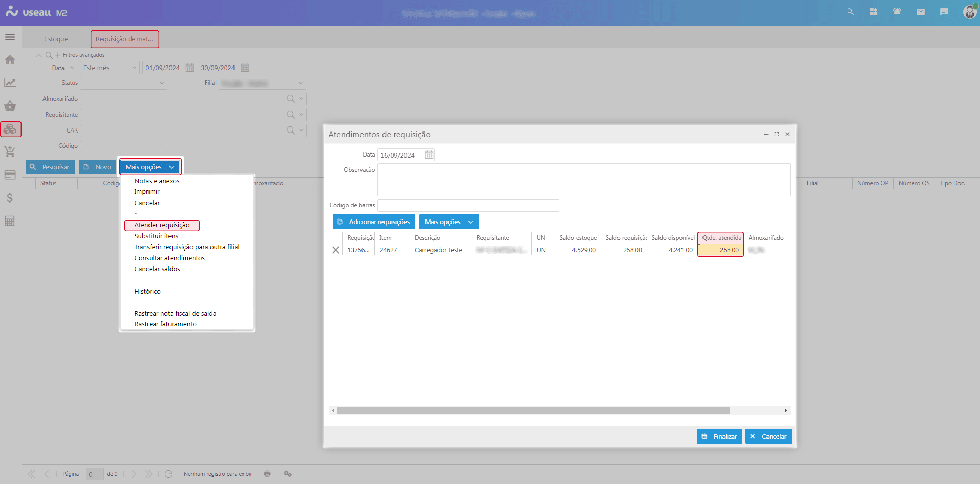Click the print icon in footer

[267, 474]
